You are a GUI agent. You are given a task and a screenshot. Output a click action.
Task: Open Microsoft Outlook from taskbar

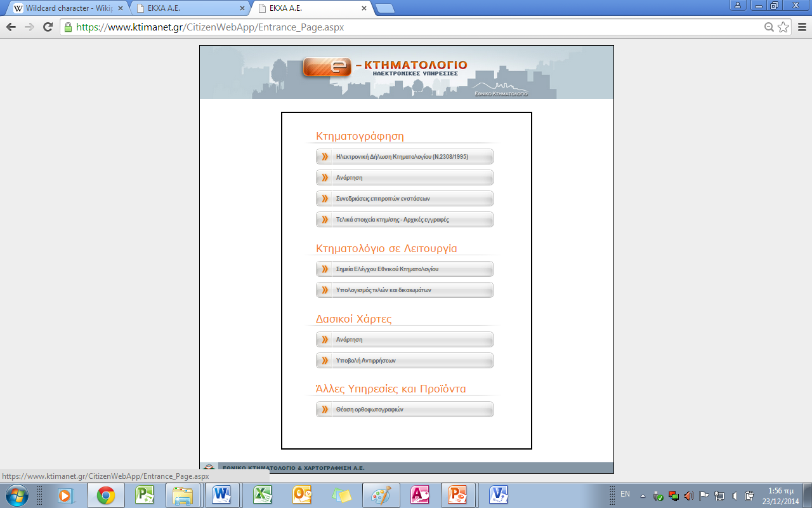(x=301, y=495)
